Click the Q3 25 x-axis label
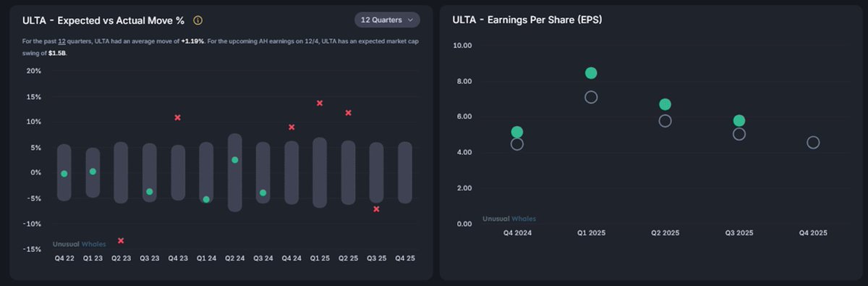Screen dimensions: 868x286 376,258
